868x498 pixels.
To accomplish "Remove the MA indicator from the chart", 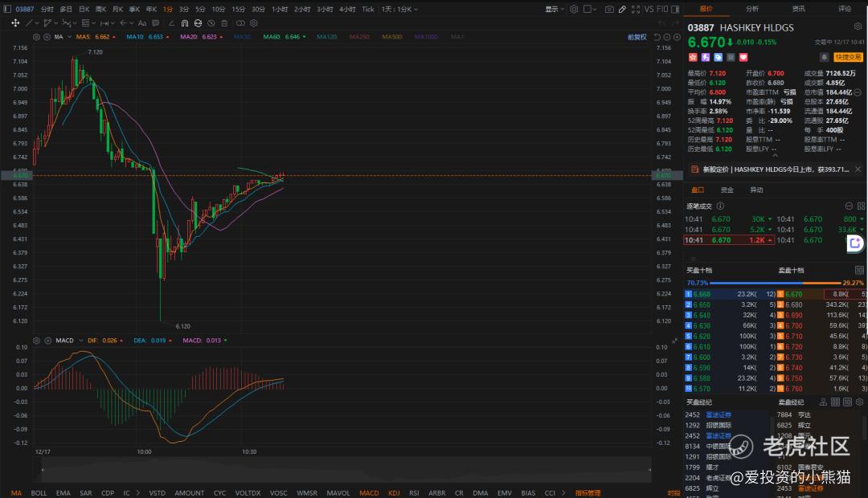I will point(47,36).
